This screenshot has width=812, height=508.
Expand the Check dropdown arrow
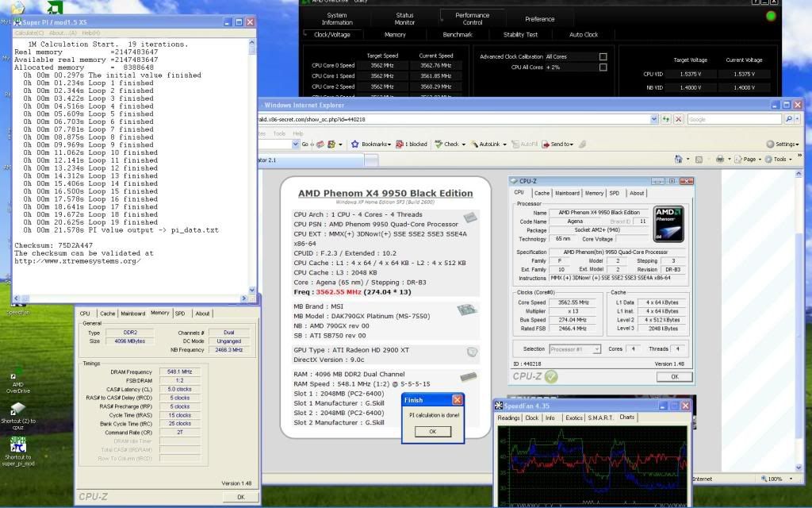click(463, 144)
